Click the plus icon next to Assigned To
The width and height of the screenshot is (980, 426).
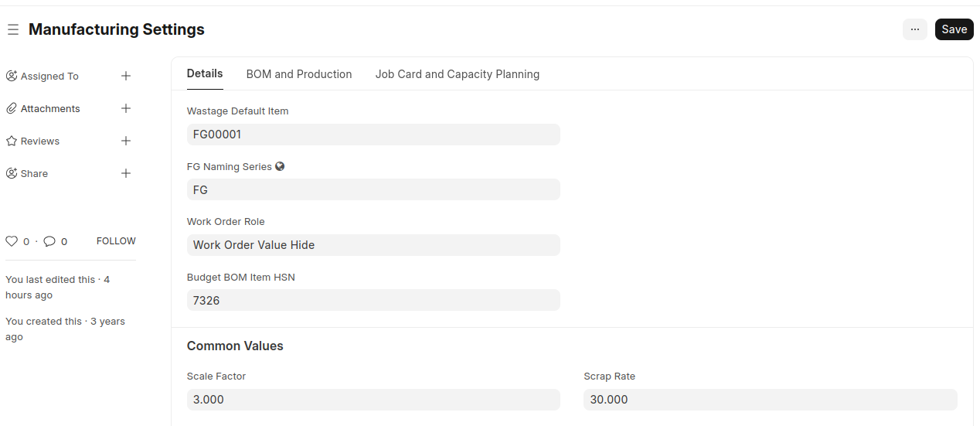pyautogui.click(x=126, y=76)
